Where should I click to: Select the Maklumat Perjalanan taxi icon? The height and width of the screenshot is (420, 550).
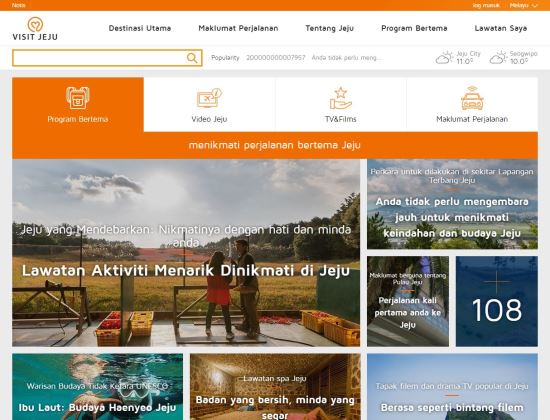[472, 98]
